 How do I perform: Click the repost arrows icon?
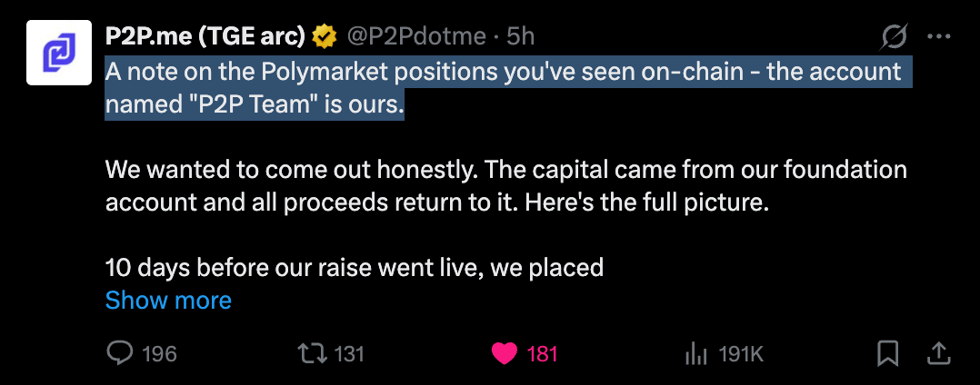point(313,353)
